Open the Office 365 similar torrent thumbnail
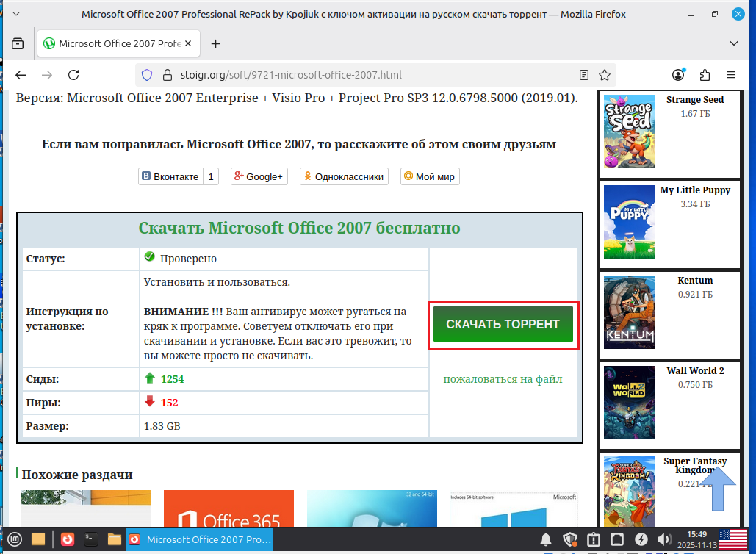The image size is (756, 554). tap(228, 508)
